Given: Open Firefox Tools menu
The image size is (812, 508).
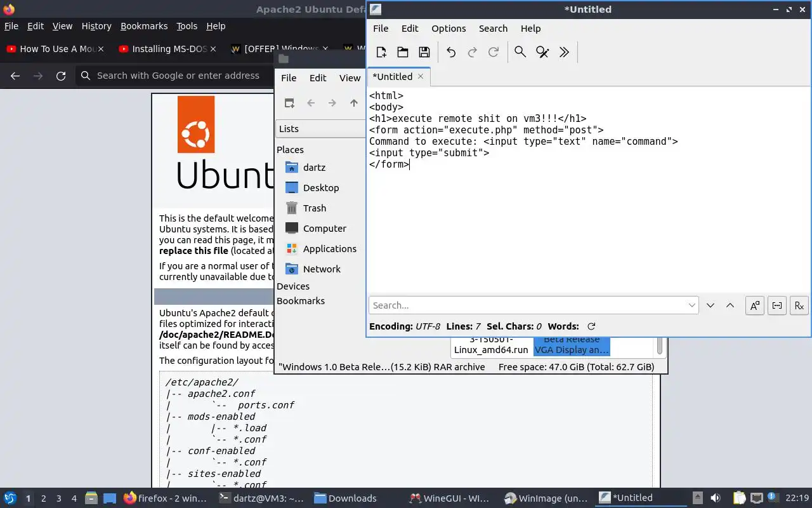Looking at the screenshot, I should point(187,26).
